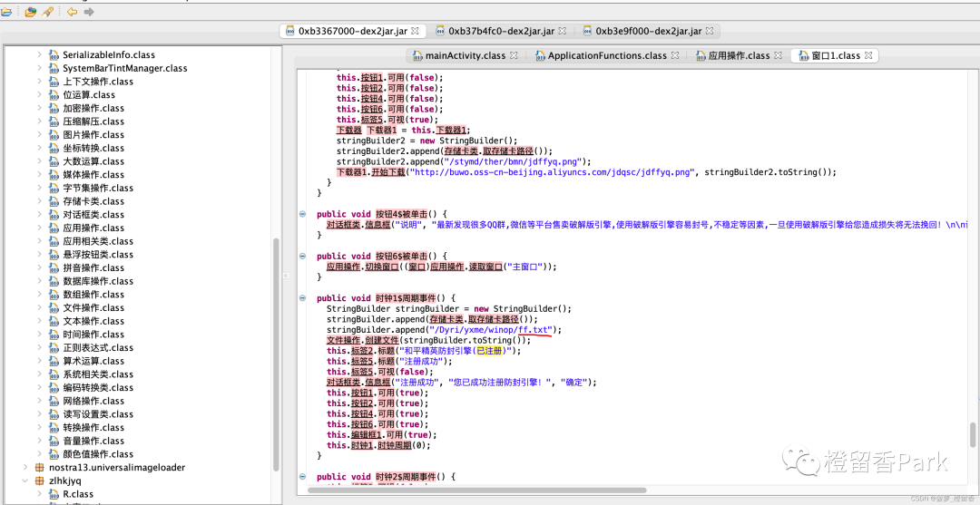Expand 存储卡类.class tree node
Screen dimensions: 980x505
point(39,201)
